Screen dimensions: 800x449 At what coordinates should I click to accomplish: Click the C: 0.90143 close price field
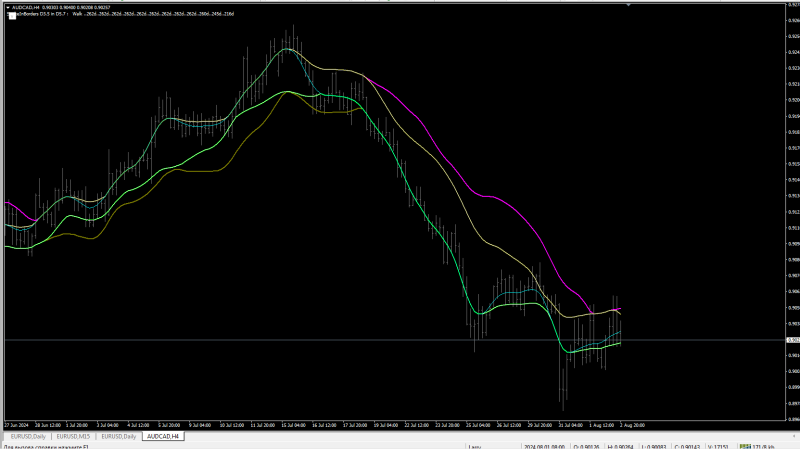(x=687, y=446)
